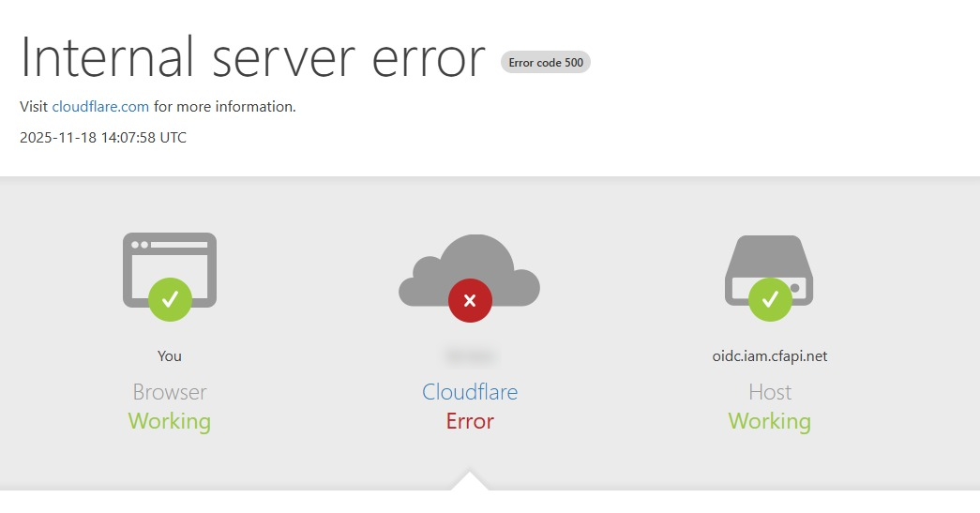Click the Error code 500 badge
Image resolution: width=980 pixels, height=513 pixels.
[x=546, y=63]
